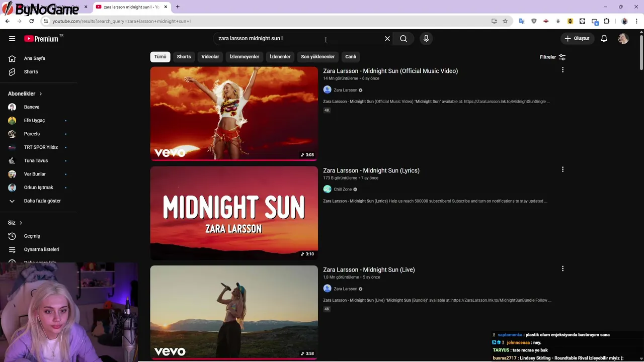The image size is (644, 362).
Task: Submit search with the magnifier icon
Action: (x=404, y=39)
